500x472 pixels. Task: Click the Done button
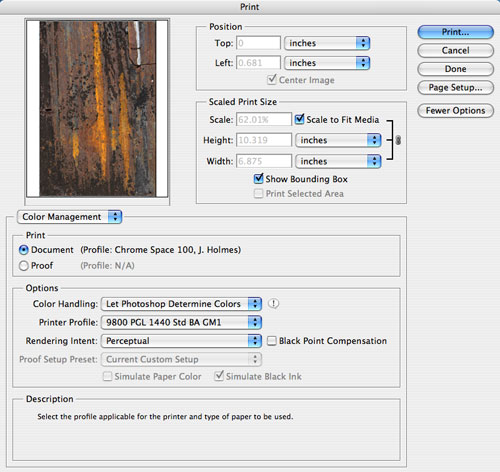(456, 69)
